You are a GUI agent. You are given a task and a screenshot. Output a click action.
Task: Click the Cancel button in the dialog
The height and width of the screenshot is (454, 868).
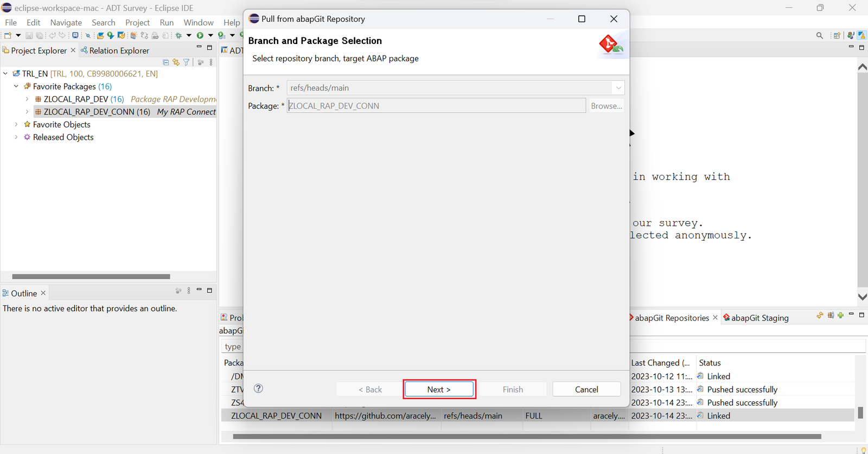[586, 389]
